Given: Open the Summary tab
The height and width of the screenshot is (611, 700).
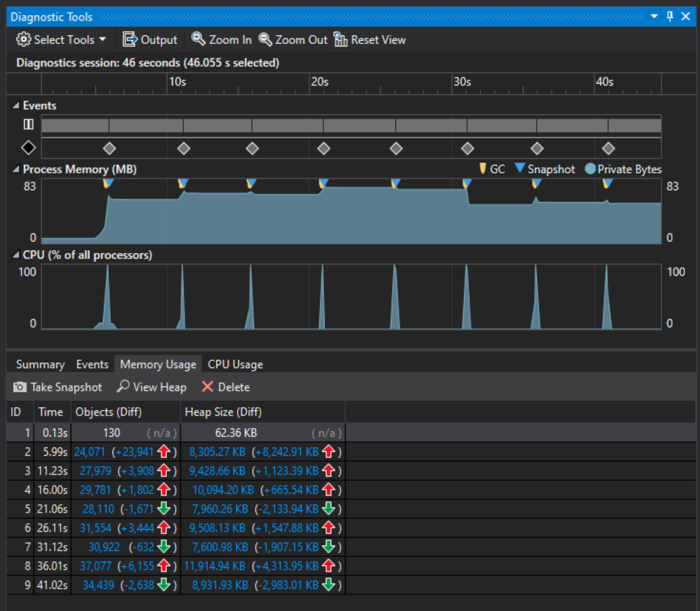Looking at the screenshot, I should 40,364.
